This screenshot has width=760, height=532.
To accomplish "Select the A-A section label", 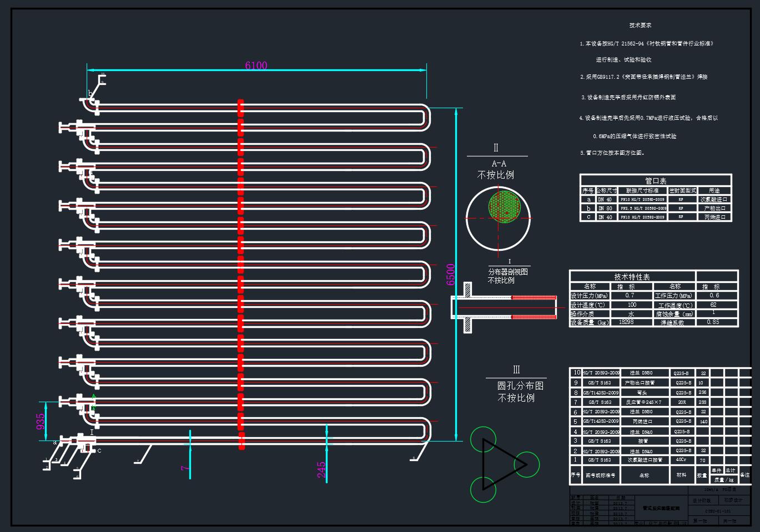I will 499,164.
